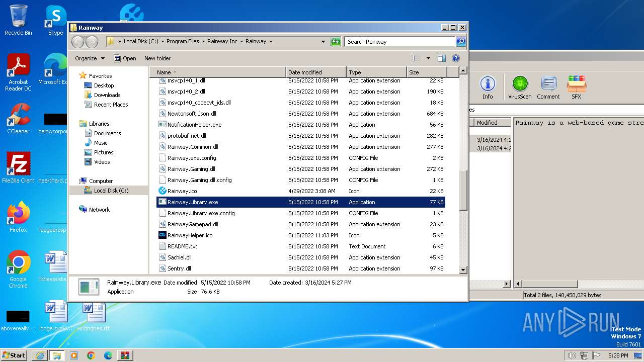Open the writinghas.rtf document icon
Viewport: 644px width, 362px height.
pos(94,316)
